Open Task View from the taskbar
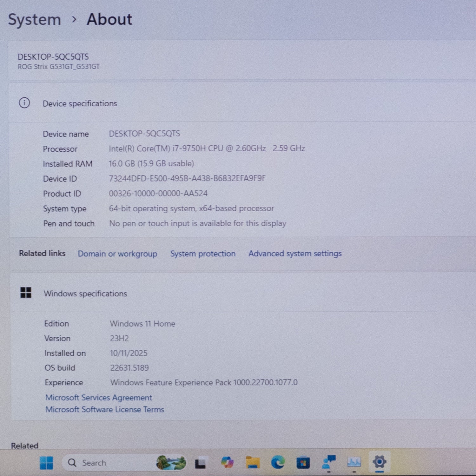The image size is (476, 476). pyautogui.click(x=200, y=463)
